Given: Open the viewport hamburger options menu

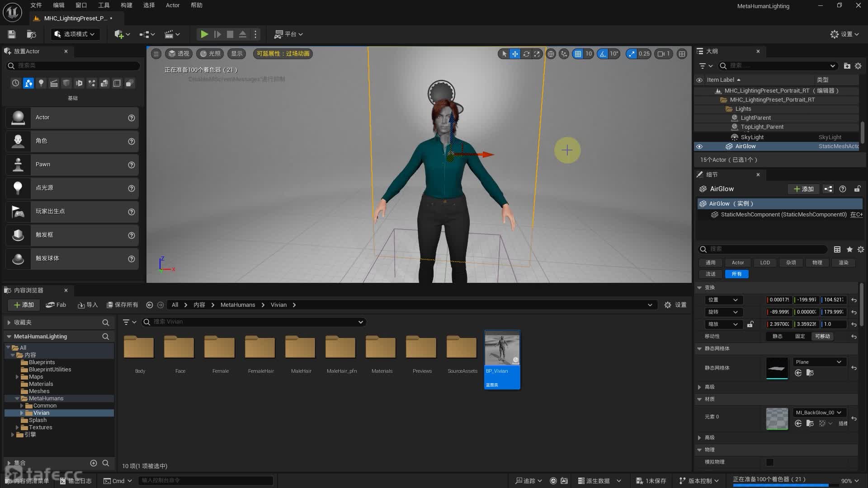Looking at the screenshot, I should (156, 54).
